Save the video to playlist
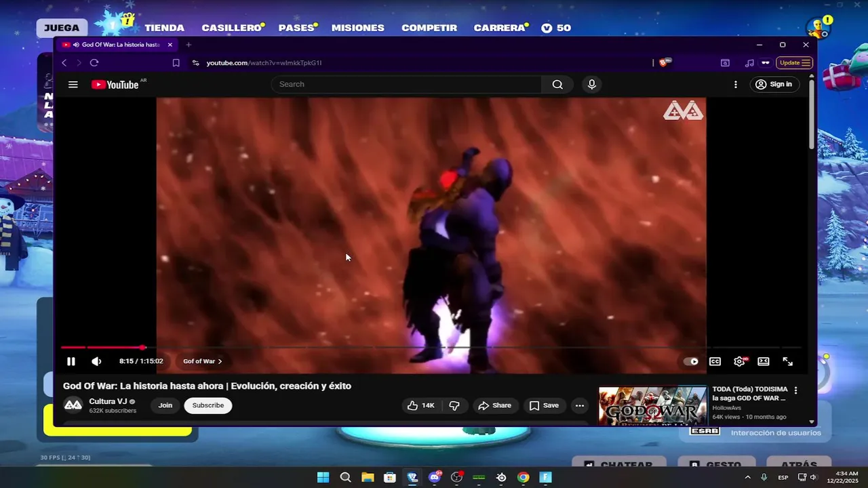Viewport: 868px width, 488px height. [x=544, y=405]
